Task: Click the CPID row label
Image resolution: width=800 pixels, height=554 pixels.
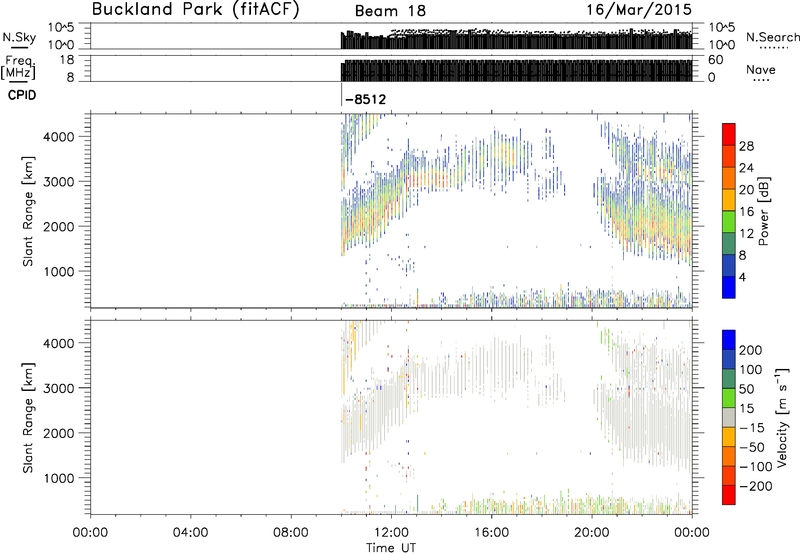Action: [x=22, y=95]
